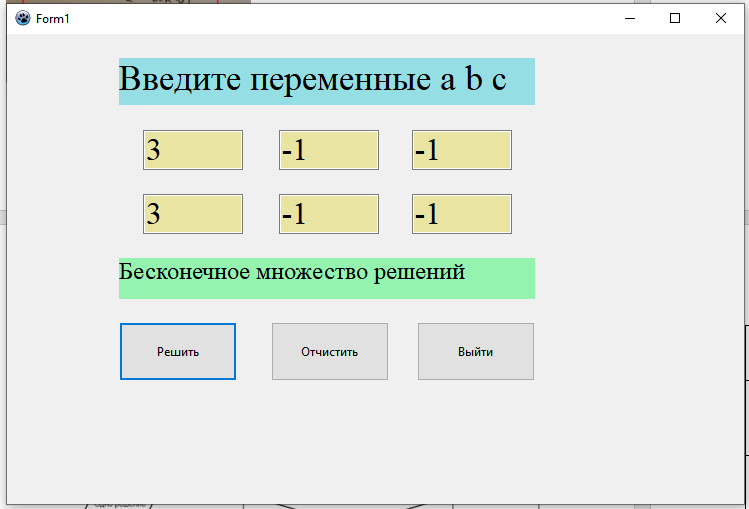Minimize the Form1 window
The height and width of the screenshot is (509, 749).
(x=630, y=18)
